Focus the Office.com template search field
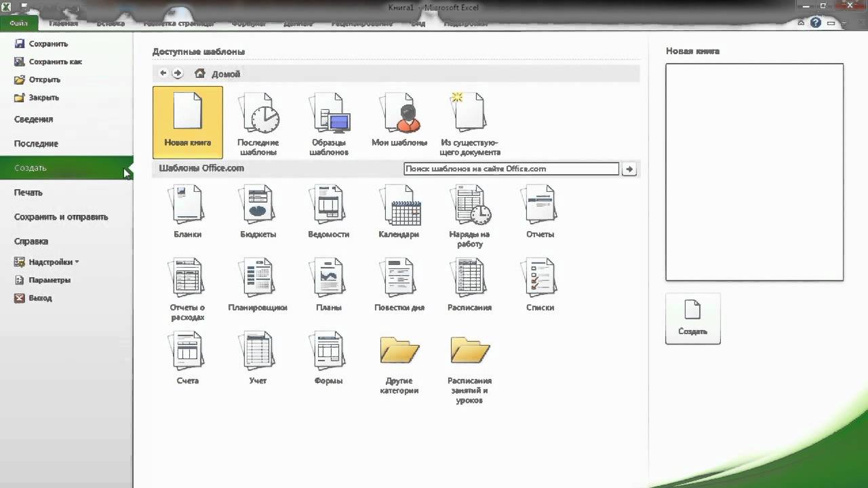The height and width of the screenshot is (488, 868). (511, 169)
